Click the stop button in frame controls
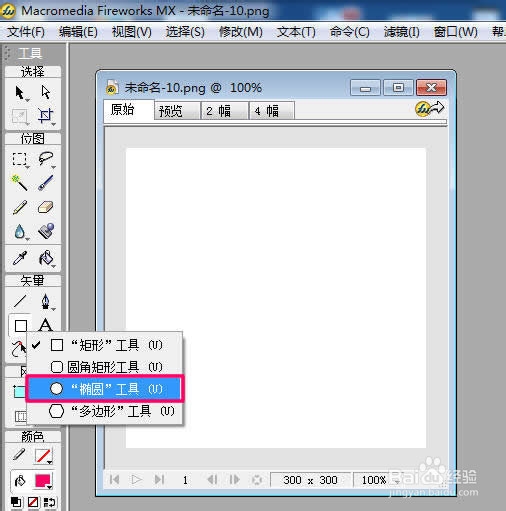 257,480
